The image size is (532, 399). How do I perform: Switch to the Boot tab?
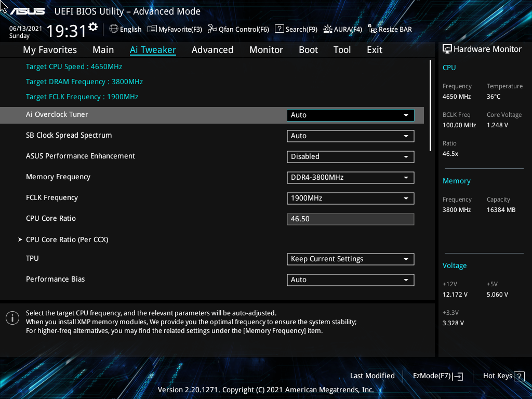(309, 50)
